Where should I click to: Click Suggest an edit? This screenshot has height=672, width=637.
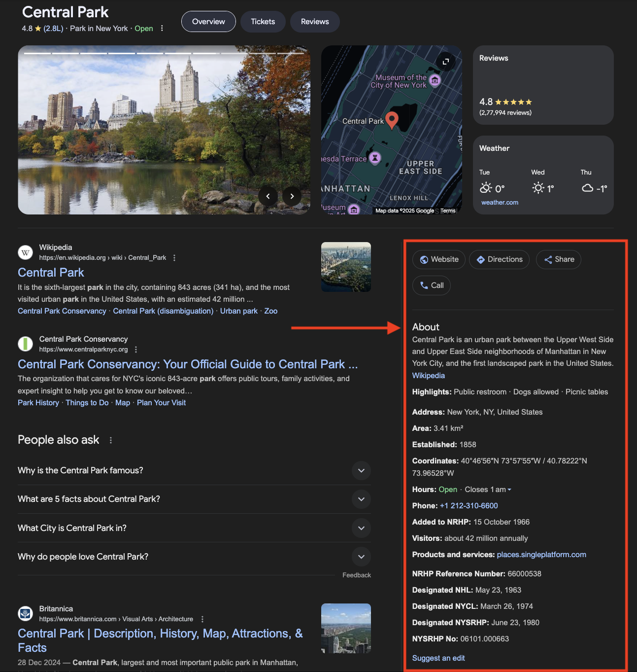coord(438,658)
